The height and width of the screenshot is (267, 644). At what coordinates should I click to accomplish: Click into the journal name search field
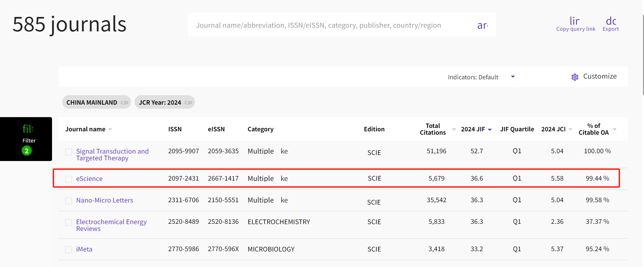click(x=318, y=25)
